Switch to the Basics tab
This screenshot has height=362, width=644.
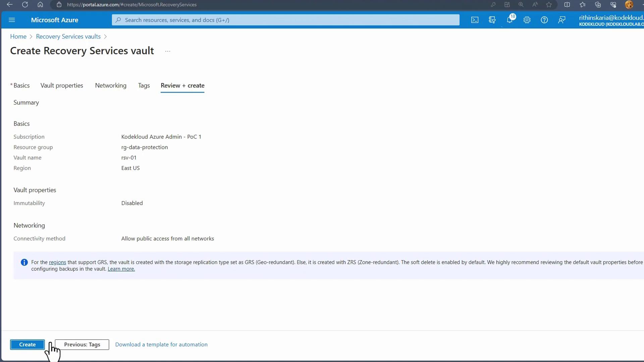click(21, 85)
